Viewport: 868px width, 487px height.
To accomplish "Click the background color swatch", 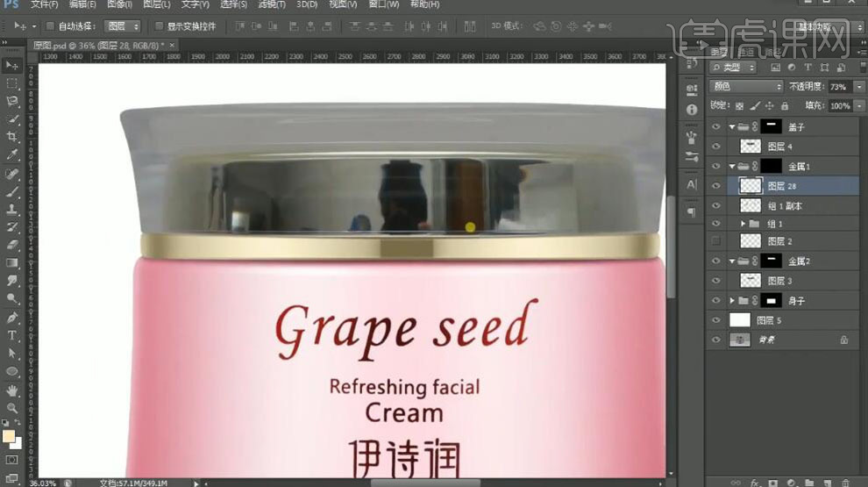I will [18, 444].
